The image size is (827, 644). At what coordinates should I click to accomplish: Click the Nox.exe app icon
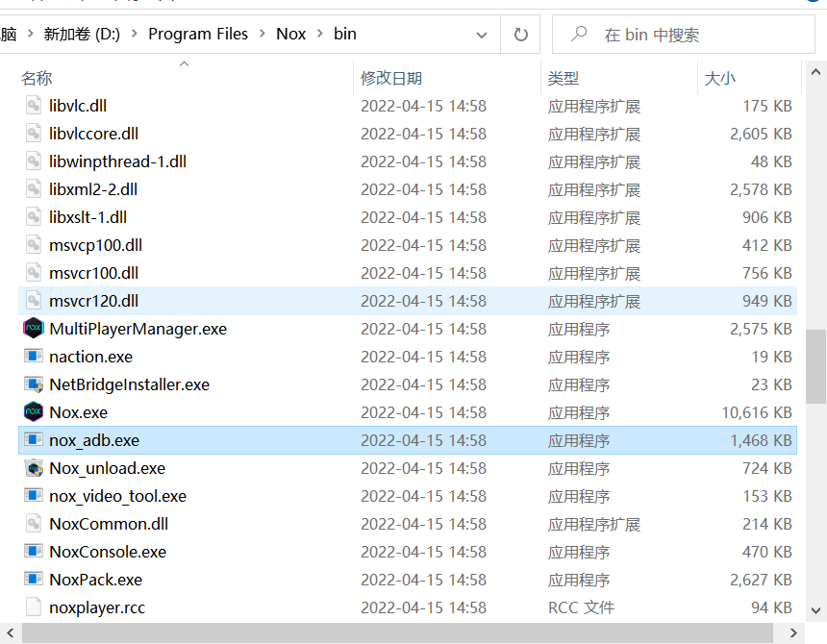pyautogui.click(x=34, y=411)
